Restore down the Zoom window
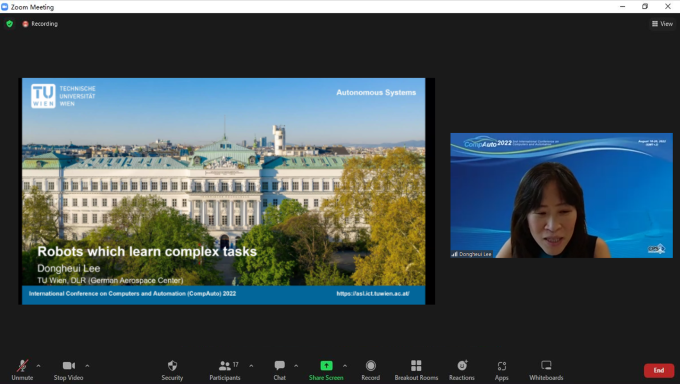This screenshot has height=384, width=680. (x=645, y=7)
